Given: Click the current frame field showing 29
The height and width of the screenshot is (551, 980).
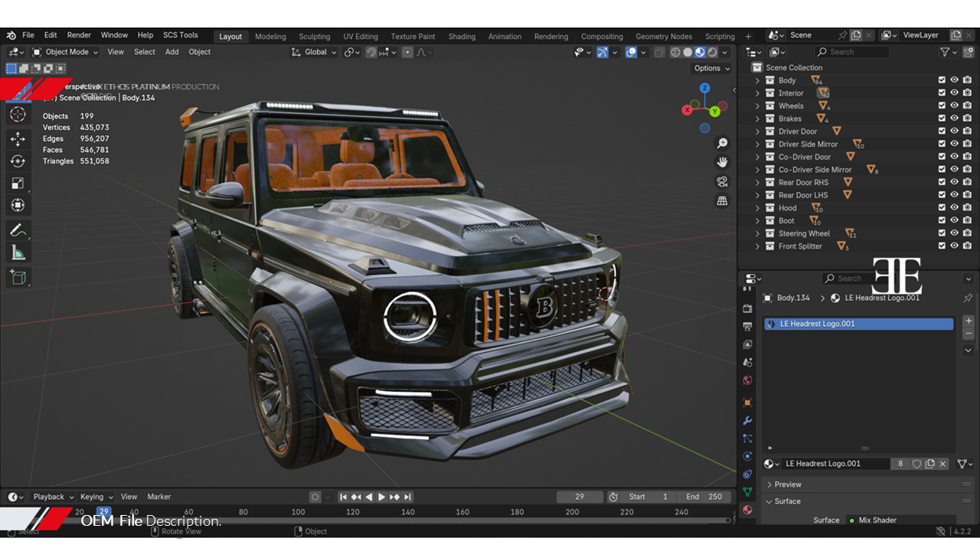Looking at the screenshot, I should [580, 497].
